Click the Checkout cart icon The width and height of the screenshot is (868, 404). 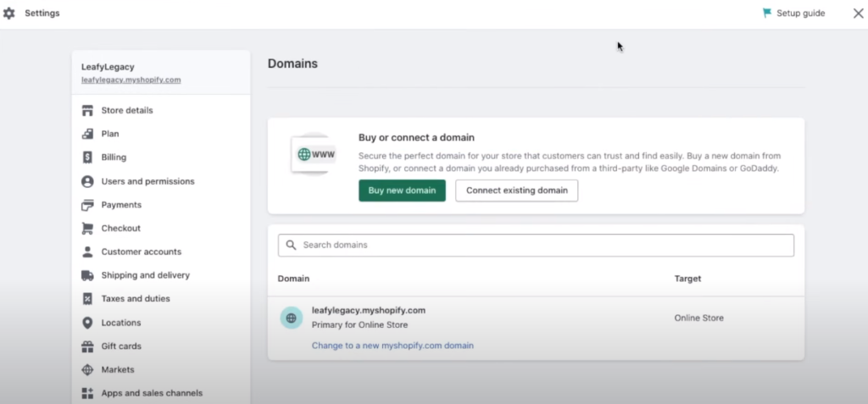pyautogui.click(x=87, y=229)
